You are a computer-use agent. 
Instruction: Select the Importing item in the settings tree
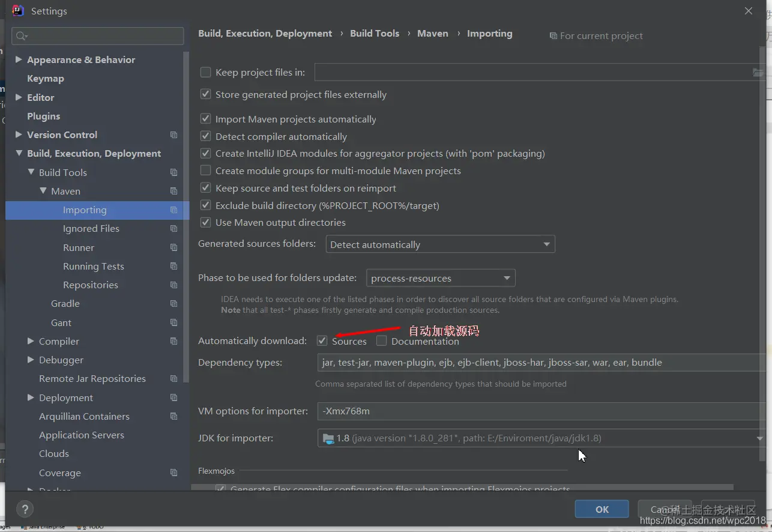97,210
